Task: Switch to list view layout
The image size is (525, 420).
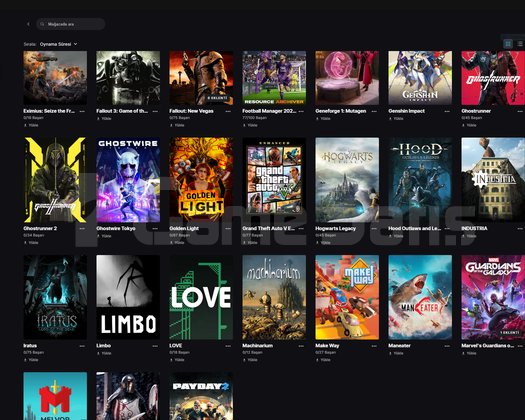Action: (x=520, y=44)
